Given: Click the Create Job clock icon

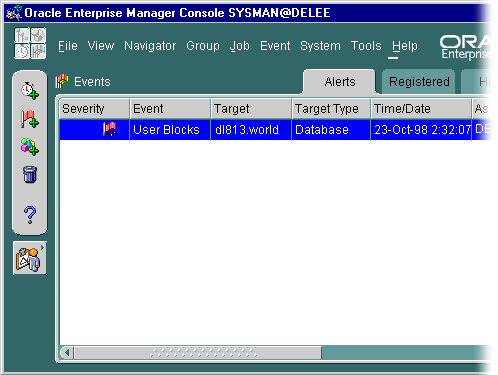Looking at the screenshot, I should [30, 90].
